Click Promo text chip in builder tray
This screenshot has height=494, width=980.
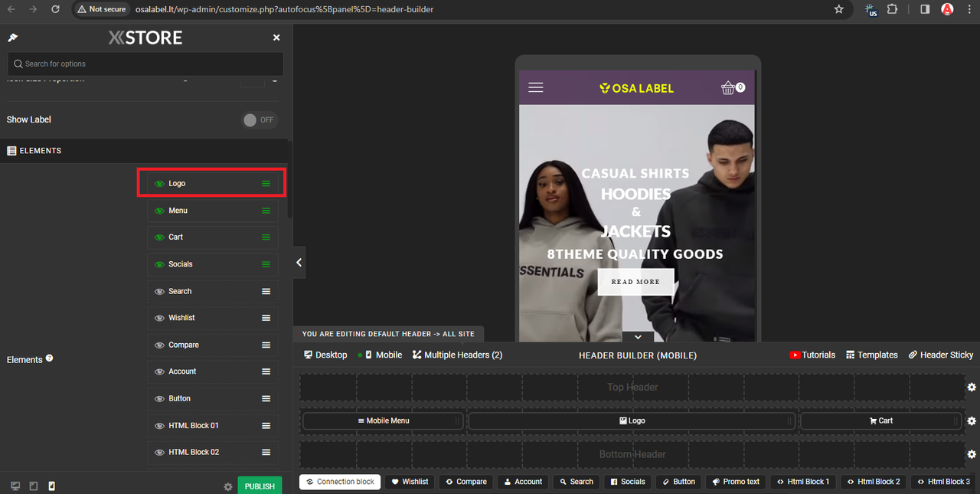point(736,482)
